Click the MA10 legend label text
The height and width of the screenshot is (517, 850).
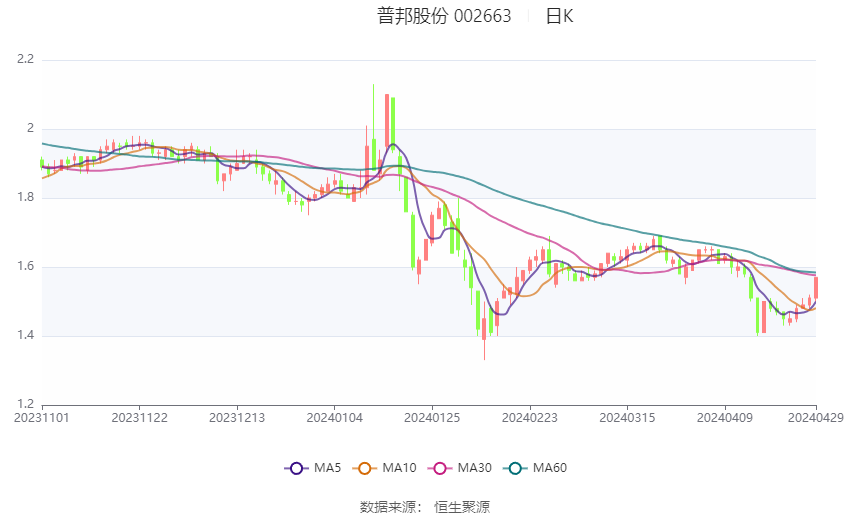click(x=399, y=468)
